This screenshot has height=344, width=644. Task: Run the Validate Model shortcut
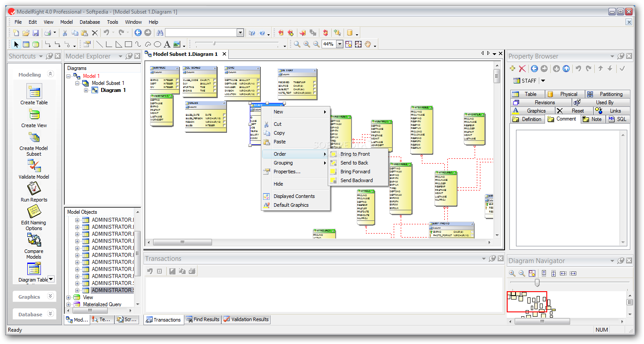click(x=34, y=165)
